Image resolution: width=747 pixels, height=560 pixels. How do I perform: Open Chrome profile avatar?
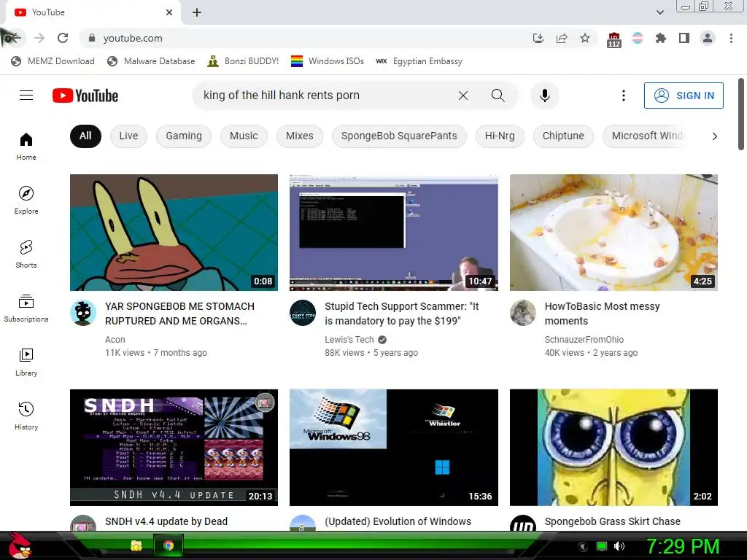(x=708, y=38)
